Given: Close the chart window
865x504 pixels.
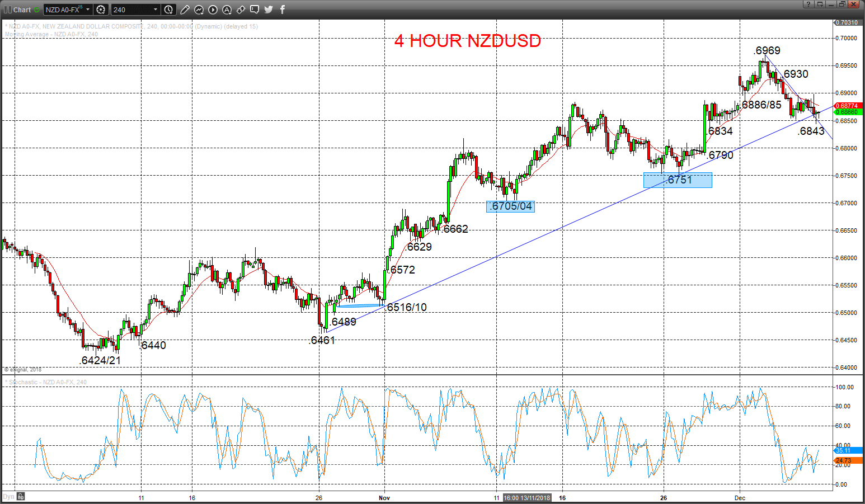Looking at the screenshot, I should [x=853, y=4].
